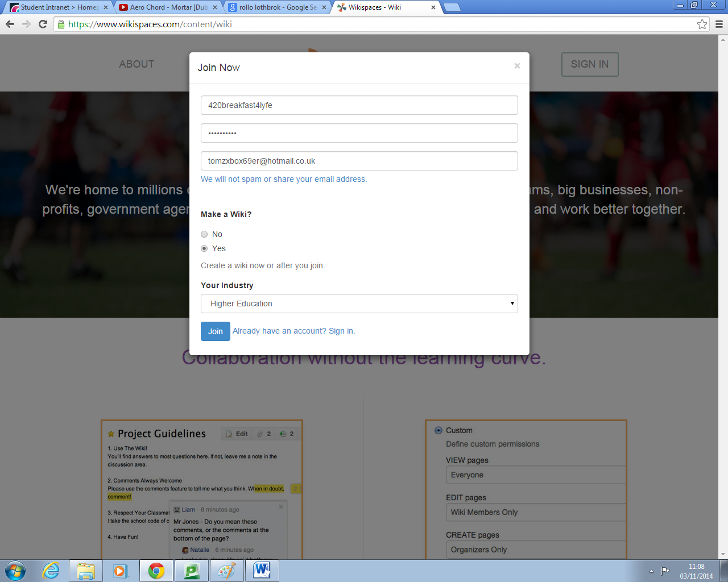Switch to the Student Intranet tab
Viewport: 728px width, 582px height.
pyautogui.click(x=59, y=7)
